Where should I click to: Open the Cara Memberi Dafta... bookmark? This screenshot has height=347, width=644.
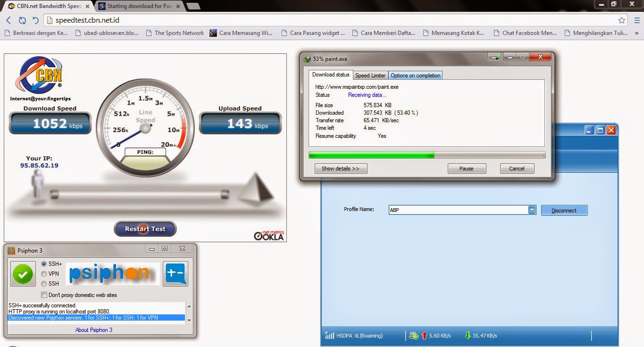coord(384,33)
